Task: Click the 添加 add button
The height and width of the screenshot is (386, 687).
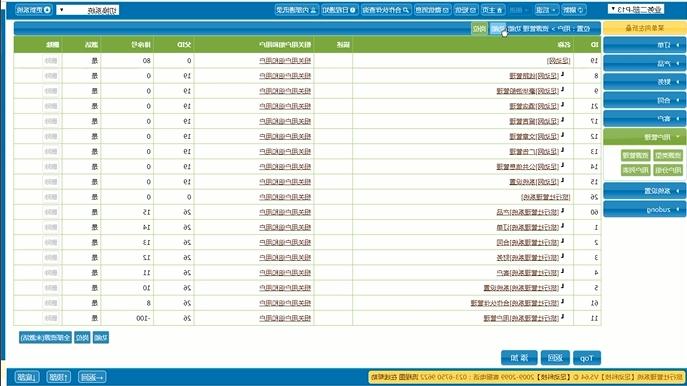Action: point(519,358)
